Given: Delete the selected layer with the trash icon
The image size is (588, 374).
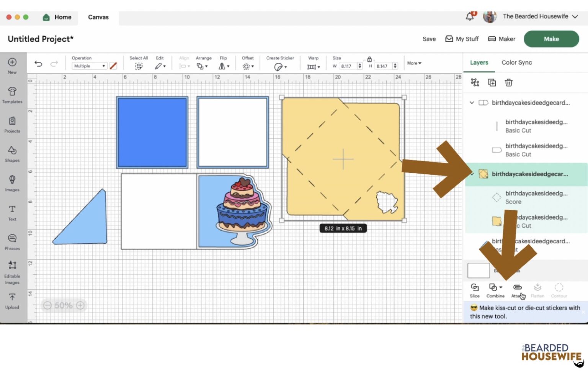Looking at the screenshot, I should tap(508, 82).
